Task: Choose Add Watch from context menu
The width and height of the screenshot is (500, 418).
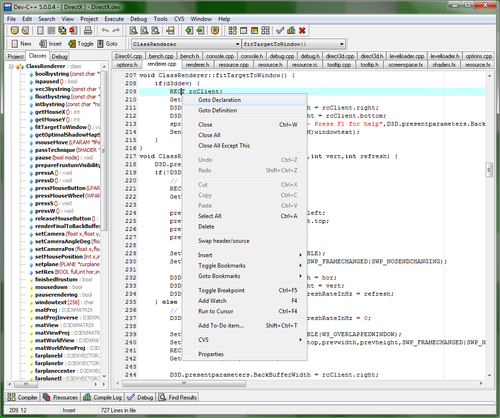Action: 245,301
